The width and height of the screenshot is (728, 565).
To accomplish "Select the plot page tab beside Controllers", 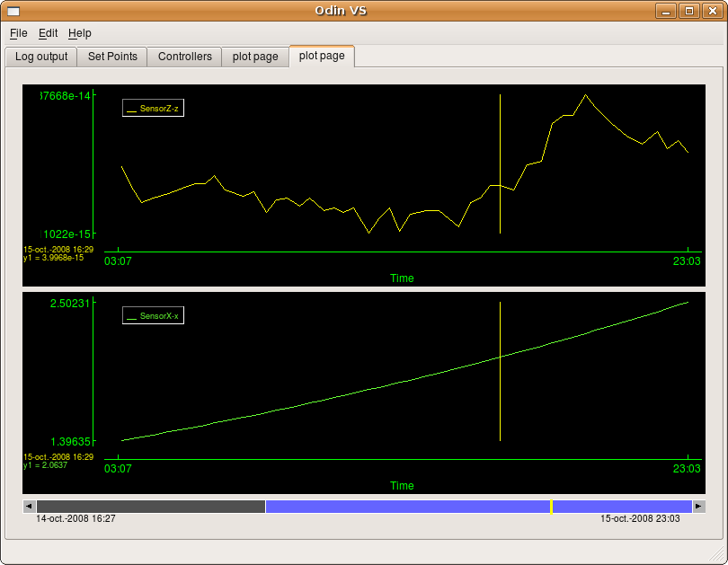I will coord(255,57).
